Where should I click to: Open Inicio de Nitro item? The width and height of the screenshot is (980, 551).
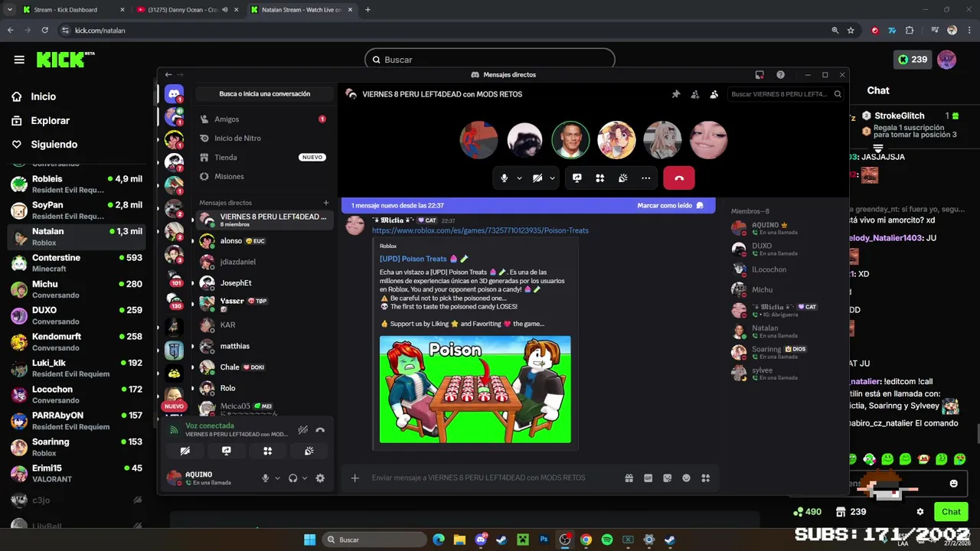pyautogui.click(x=263, y=139)
